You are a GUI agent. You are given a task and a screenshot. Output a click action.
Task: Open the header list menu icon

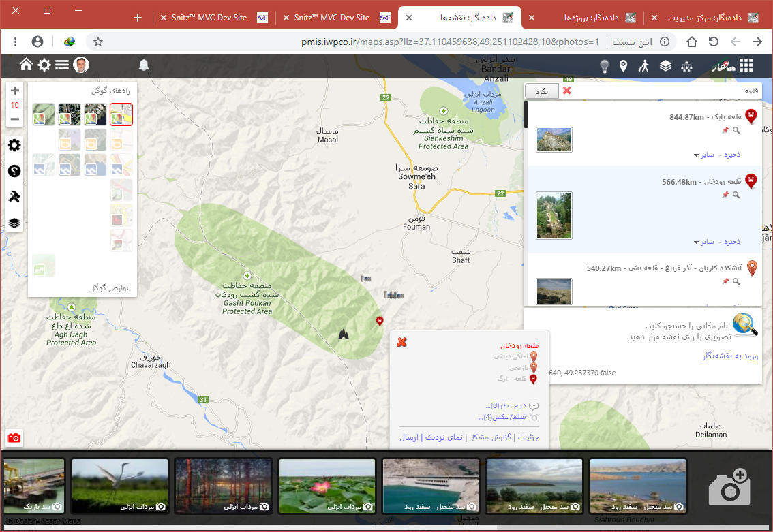click(62, 65)
